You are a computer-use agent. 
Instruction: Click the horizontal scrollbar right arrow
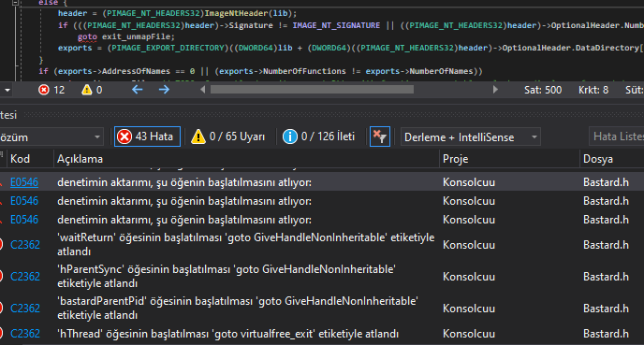point(495,90)
